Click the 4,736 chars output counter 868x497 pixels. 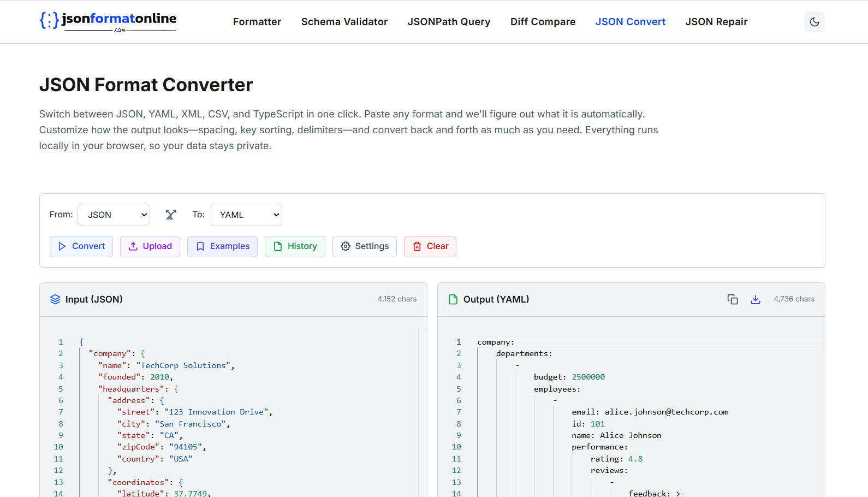pyautogui.click(x=794, y=299)
